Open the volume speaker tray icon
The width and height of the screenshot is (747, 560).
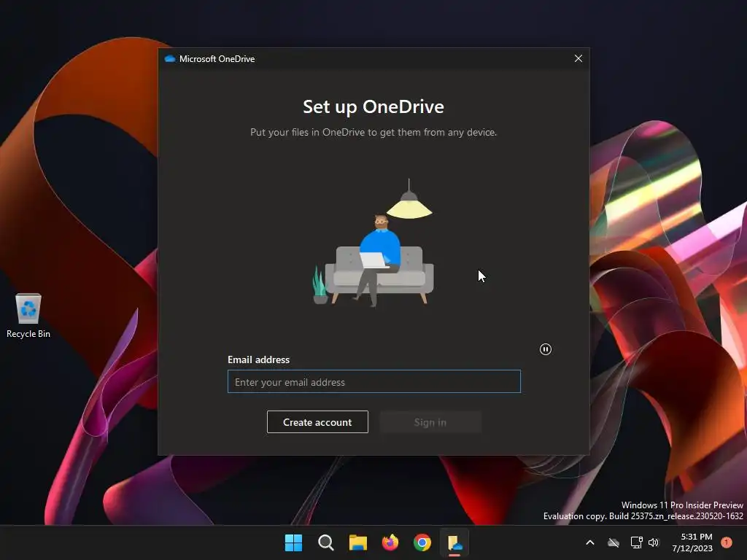point(654,542)
